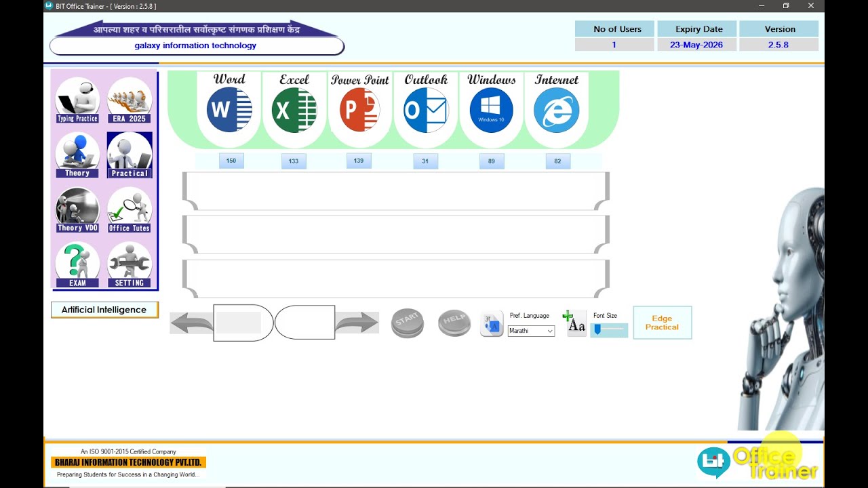
Task: Click the first empty topic panel
Action: (x=396, y=191)
